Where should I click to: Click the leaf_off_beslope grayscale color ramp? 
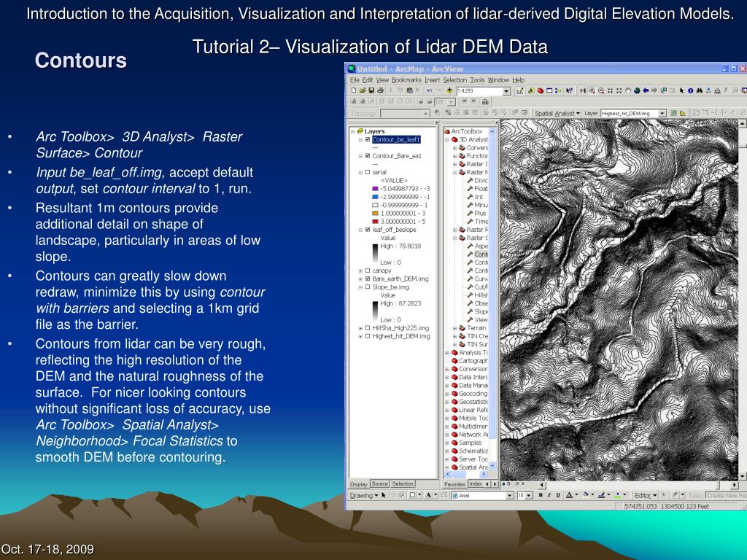(375, 254)
